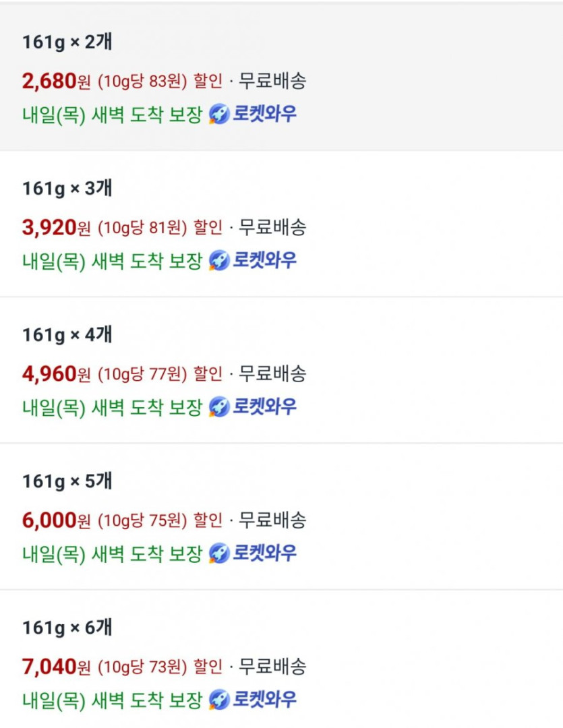Click 내일(목) 새벽 도착 보장 in 3개 row

coord(112,260)
